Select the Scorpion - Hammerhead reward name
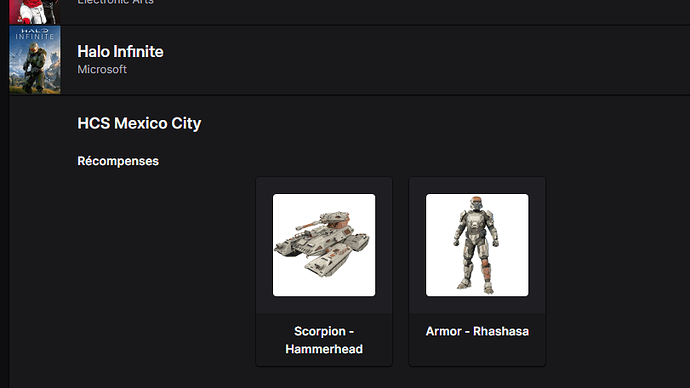 tap(324, 340)
